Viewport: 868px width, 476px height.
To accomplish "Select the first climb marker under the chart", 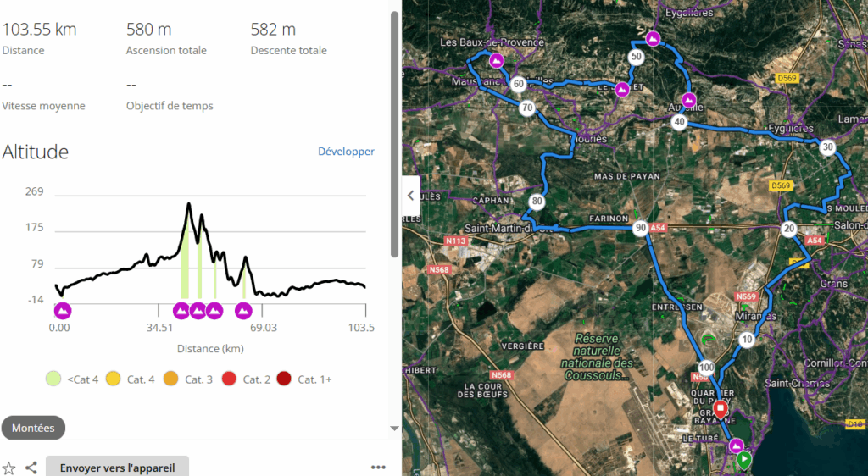I will [63, 311].
